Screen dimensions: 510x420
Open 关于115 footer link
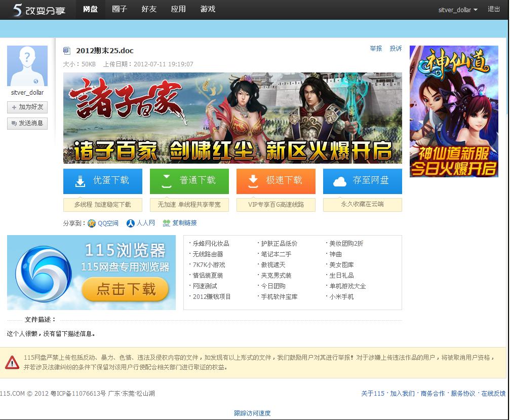click(373, 394)
